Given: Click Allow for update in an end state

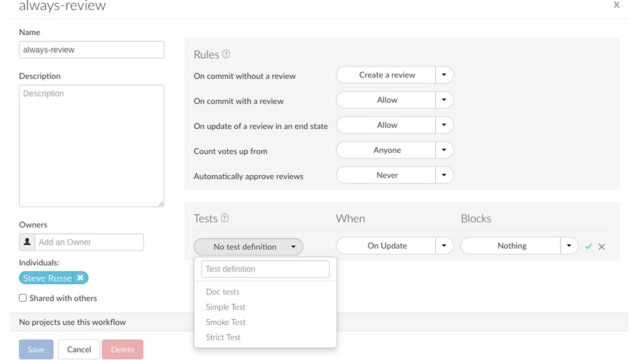Looking at the screenshot, I should [x=386, y=125].
